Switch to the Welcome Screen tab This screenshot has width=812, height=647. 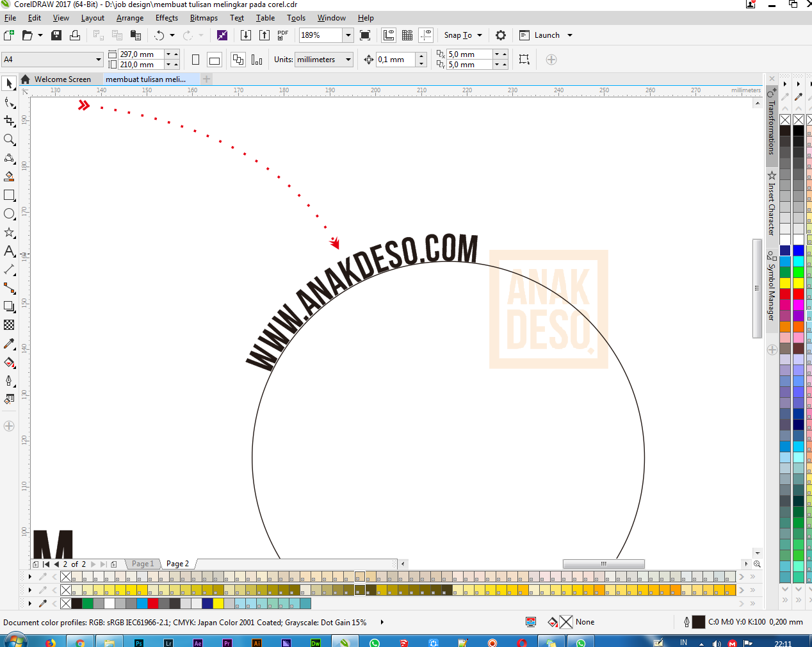62,79
